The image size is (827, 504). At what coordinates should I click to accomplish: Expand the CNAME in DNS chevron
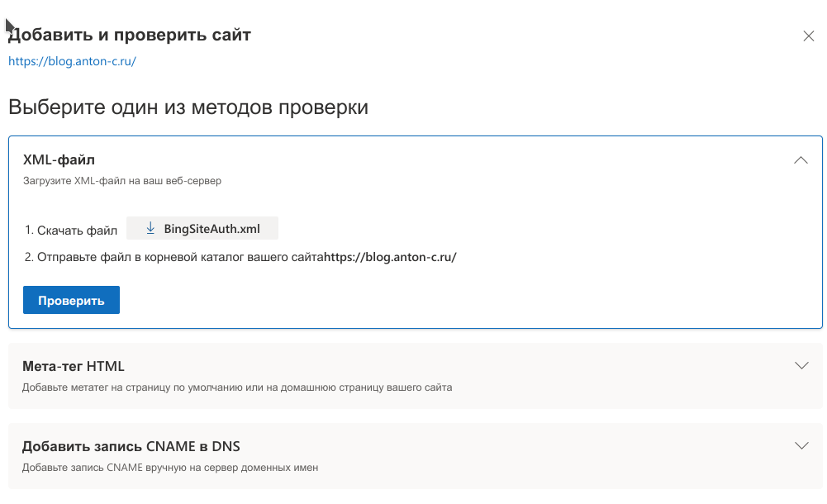tap(800, 446)
